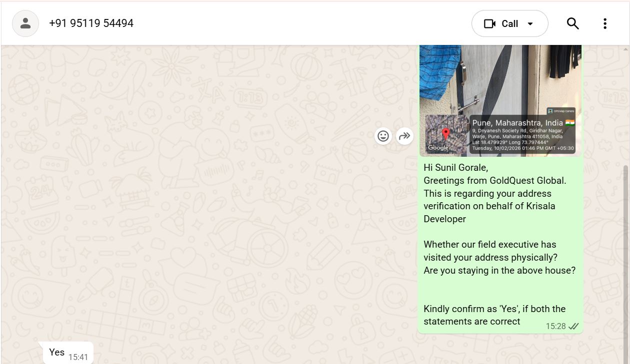
Task: React with emoji to the photo message
Action: tap(383, 136)
